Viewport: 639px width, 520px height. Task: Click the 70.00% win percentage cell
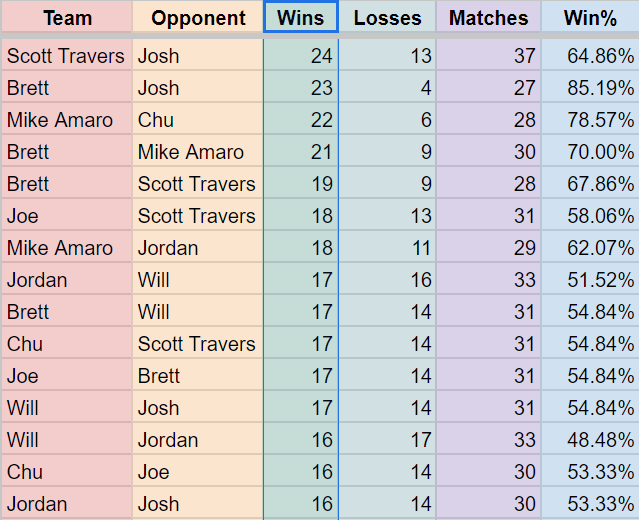[x=590, y=151]
